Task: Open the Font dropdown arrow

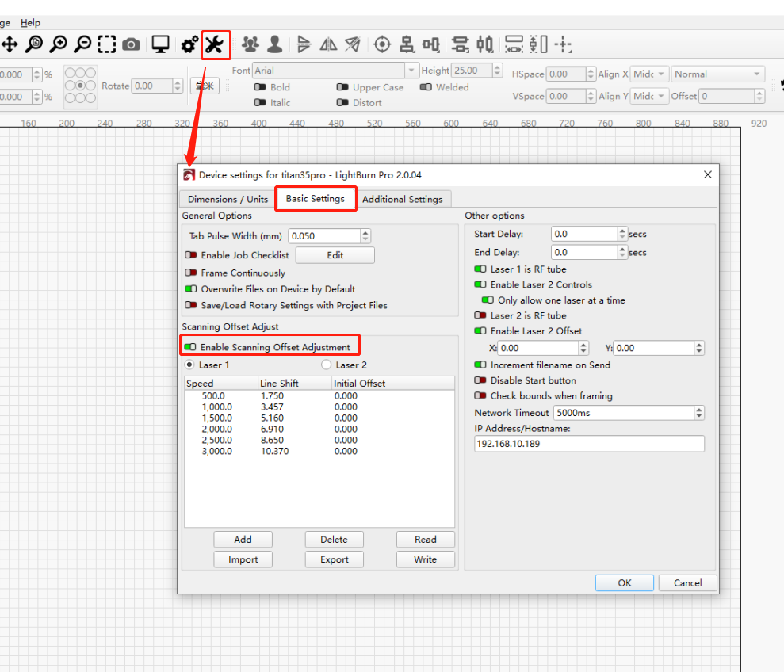Action: point(411,71)
